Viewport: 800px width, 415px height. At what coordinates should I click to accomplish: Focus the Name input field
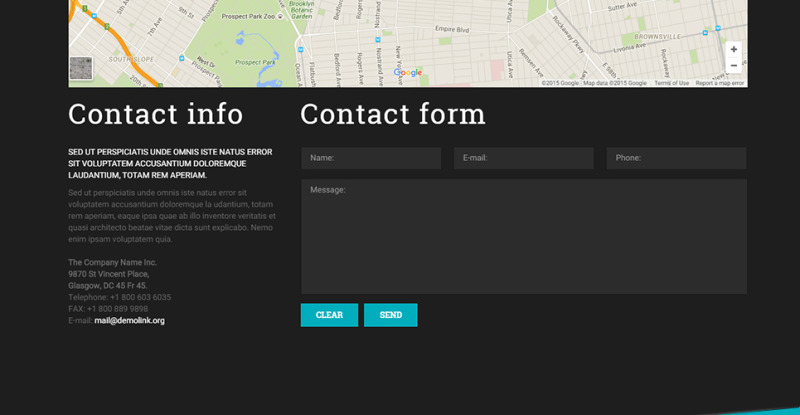point(371,158)
